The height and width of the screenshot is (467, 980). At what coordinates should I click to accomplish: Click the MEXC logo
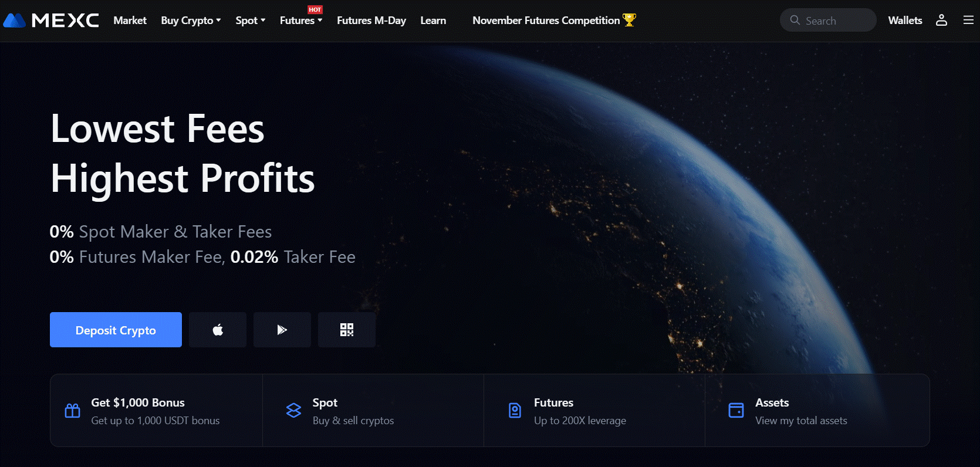click(51, 21)
